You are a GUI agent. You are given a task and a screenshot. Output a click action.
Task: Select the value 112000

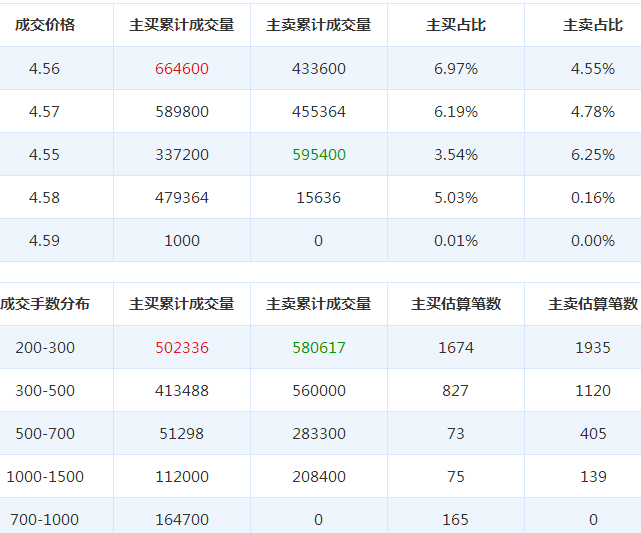[x=182, y=476]
